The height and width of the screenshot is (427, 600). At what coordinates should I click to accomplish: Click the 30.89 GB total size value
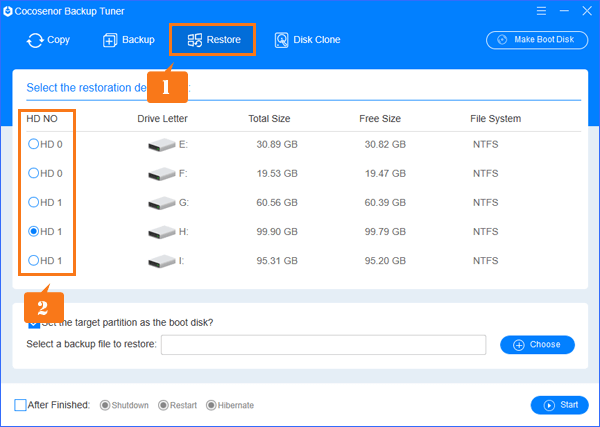click(x=277, y=145)
